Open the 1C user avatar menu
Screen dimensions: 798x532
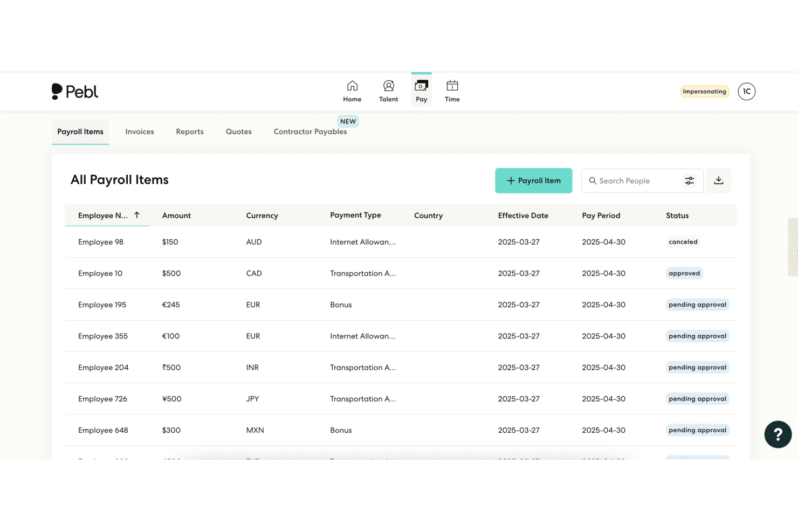tap(746, 92)
